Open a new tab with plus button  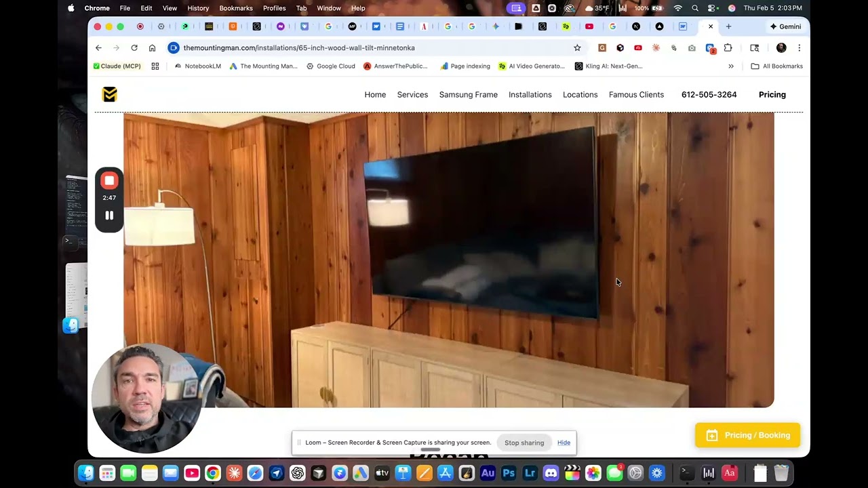[x=728, y=26]
